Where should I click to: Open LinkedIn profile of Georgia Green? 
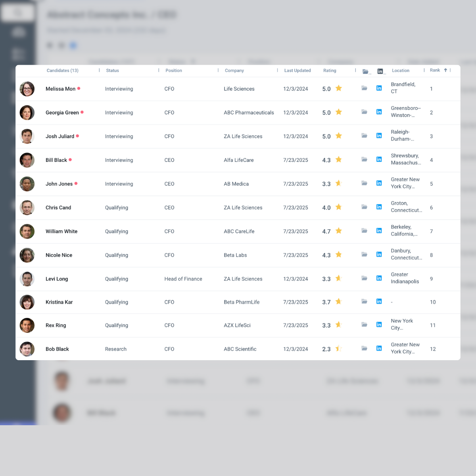coord(379,112)
